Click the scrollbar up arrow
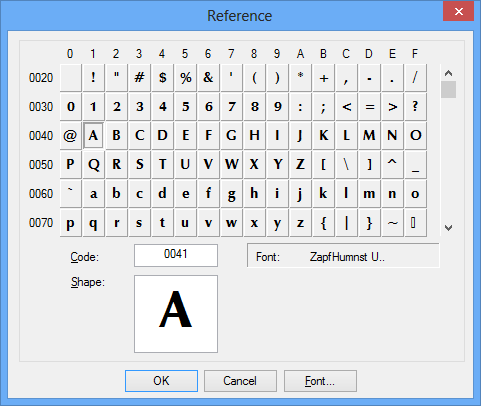 448,73
